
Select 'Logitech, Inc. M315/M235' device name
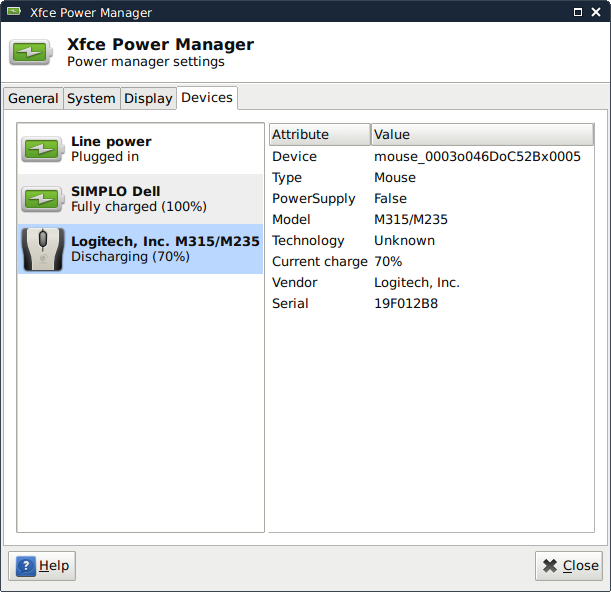165,241
